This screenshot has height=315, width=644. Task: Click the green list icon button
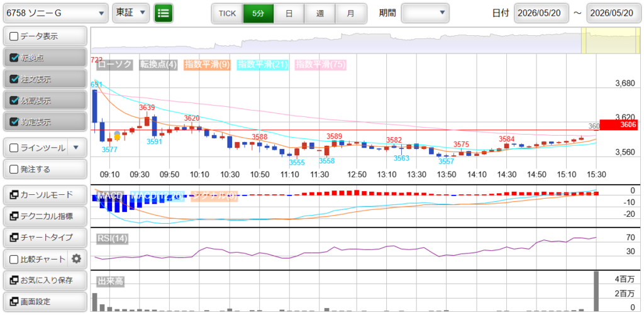(164, 13)
